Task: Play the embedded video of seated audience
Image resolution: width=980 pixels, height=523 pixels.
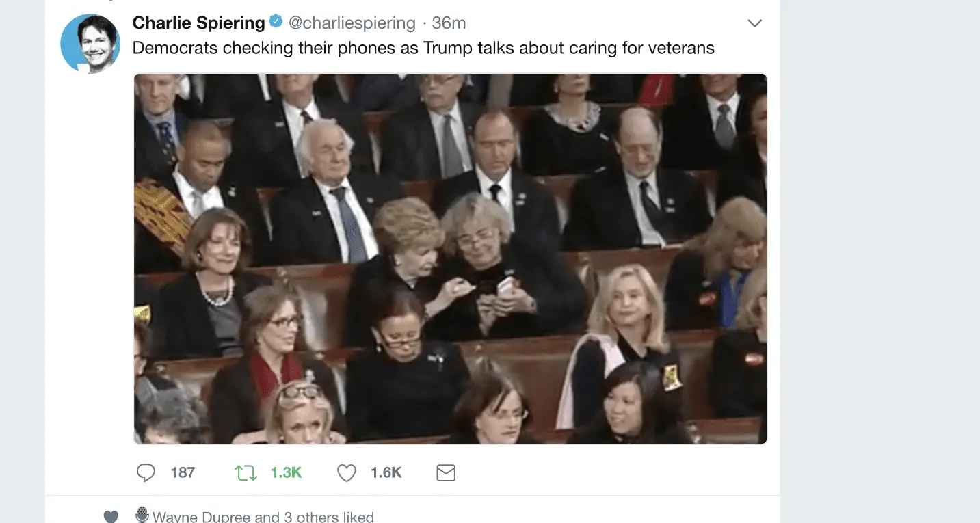Action: (x=450, y=258)
